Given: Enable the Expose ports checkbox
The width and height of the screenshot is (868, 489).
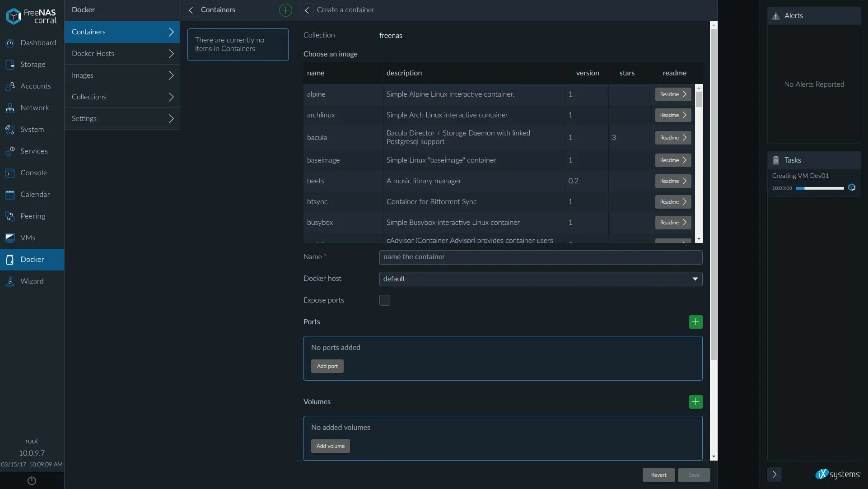Looking at the screenshot, I should 384,300.
